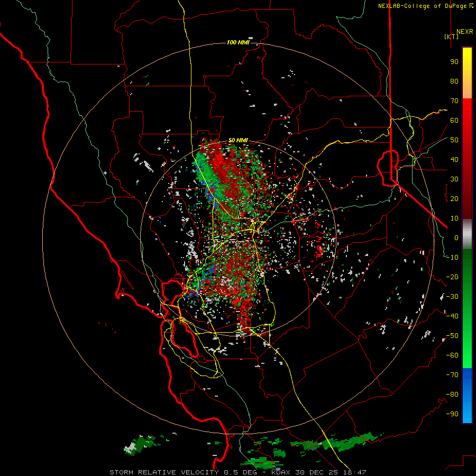Click the 90 value on velocity scale
476x476 pixels.
coord(454,62)
